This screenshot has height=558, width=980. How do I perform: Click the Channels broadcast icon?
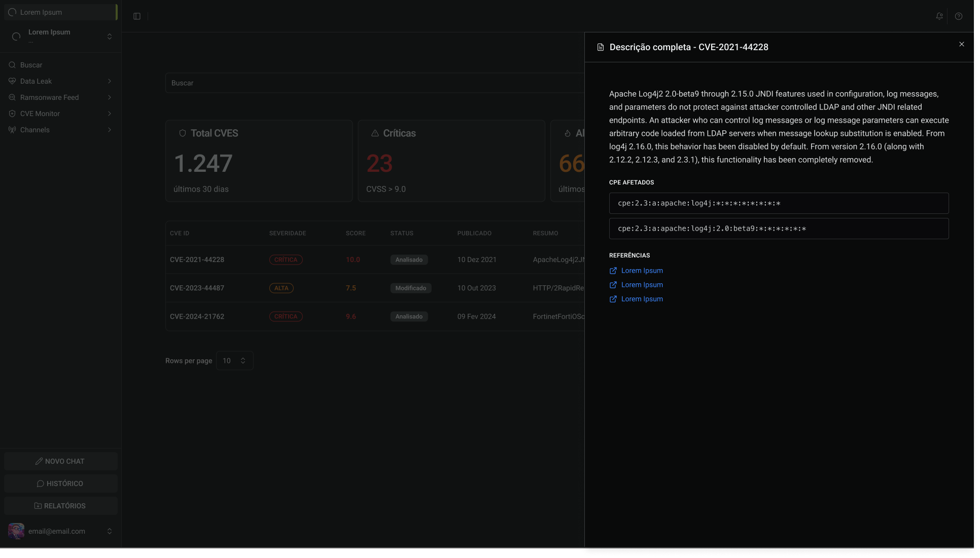[x=12, y=130]
